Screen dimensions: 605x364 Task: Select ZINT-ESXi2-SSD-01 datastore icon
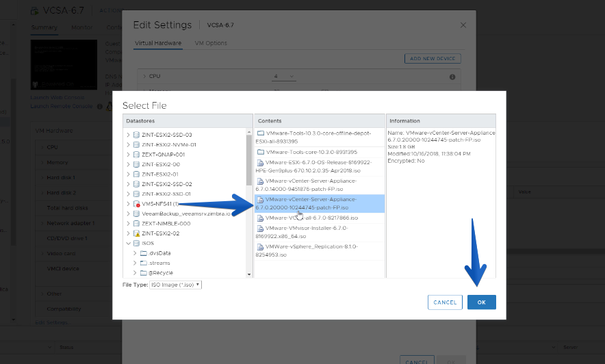pos(136,194)
